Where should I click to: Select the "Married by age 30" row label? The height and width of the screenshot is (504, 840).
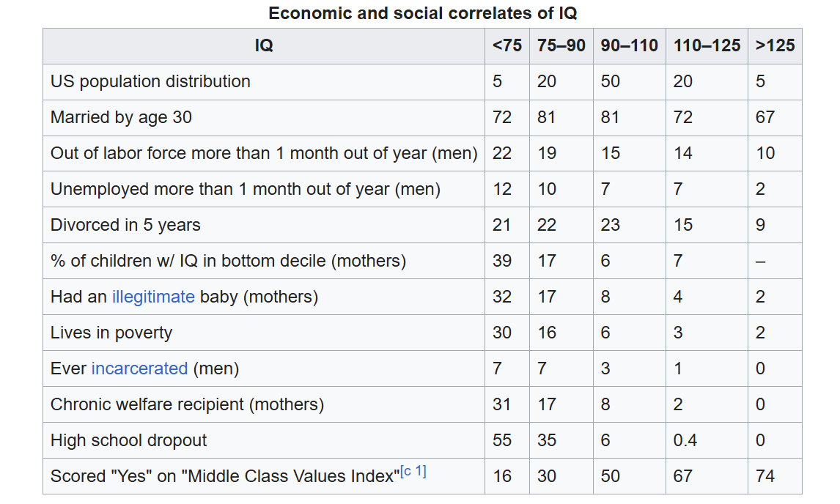tap(121, 117)
